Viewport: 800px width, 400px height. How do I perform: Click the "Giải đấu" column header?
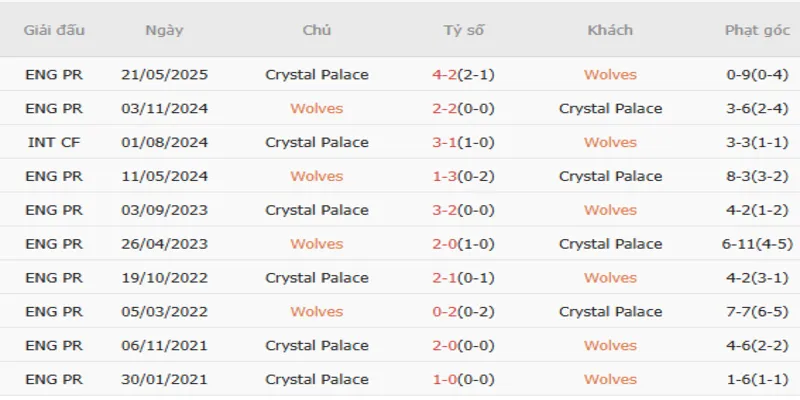(x=54, y=30)
